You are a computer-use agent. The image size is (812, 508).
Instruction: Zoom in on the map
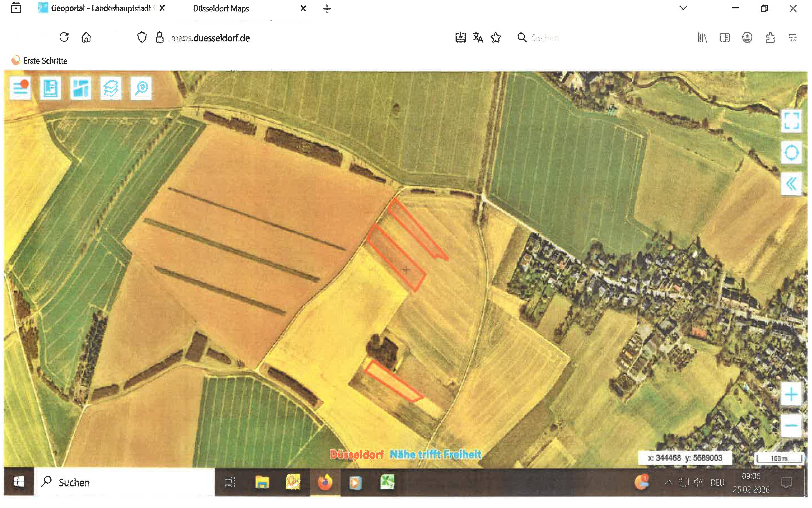(x=792, y=394)
